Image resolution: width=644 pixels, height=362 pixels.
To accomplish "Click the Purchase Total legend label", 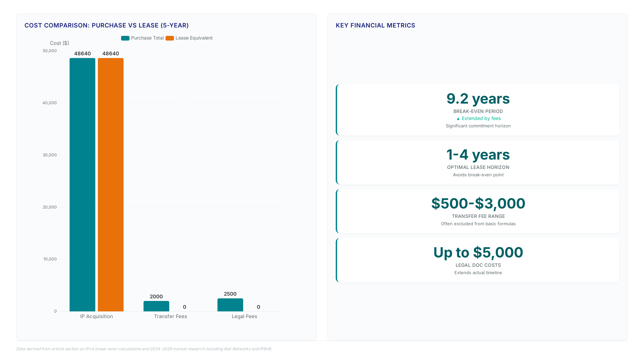I will click(147, 38).
